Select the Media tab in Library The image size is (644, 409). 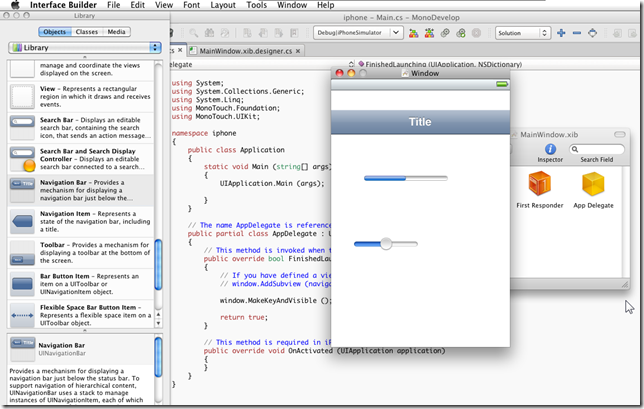[x=116, y=32]
